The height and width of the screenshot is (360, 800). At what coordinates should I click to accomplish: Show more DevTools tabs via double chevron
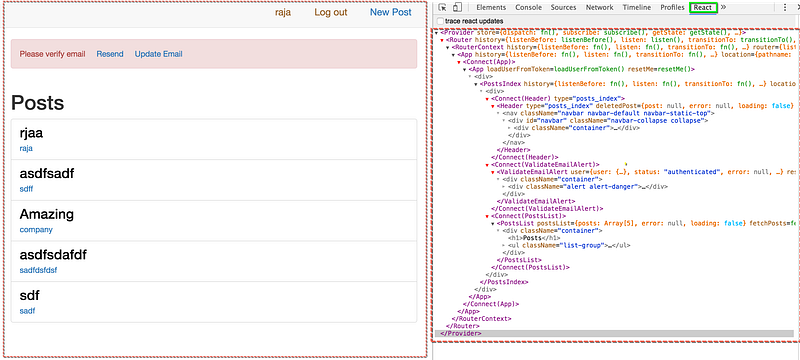(723, 8)
